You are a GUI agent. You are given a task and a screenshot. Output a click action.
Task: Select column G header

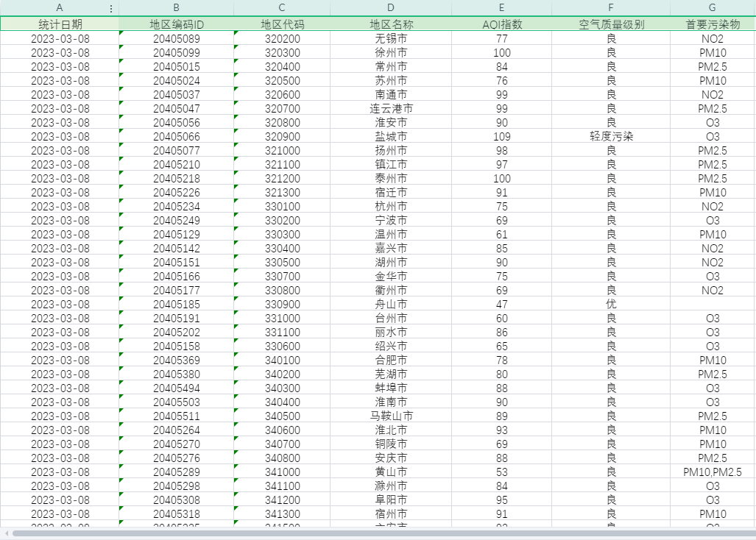click(x=712, y=8)
